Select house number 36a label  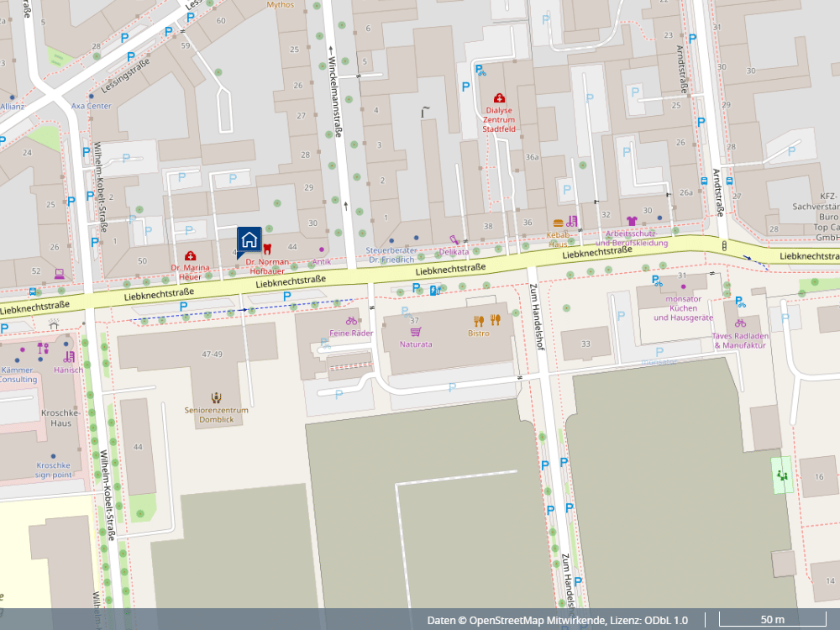[532, 157]
